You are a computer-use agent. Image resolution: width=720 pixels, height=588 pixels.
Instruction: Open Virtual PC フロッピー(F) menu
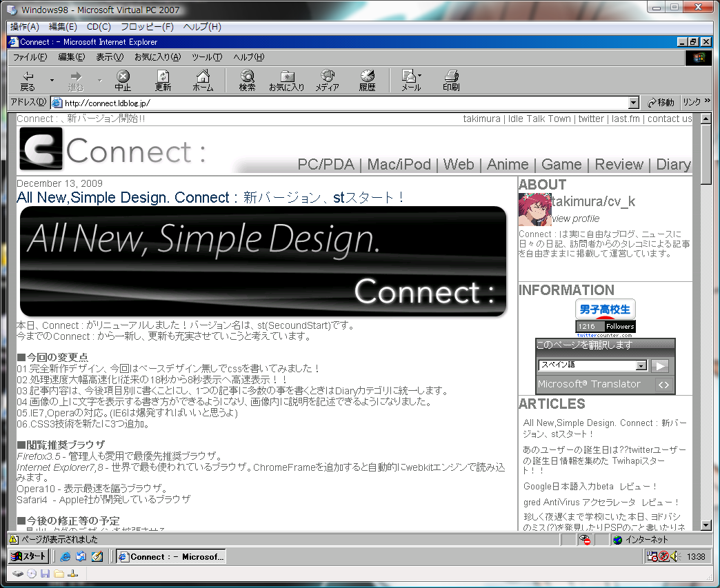click(x=147, y=27)
